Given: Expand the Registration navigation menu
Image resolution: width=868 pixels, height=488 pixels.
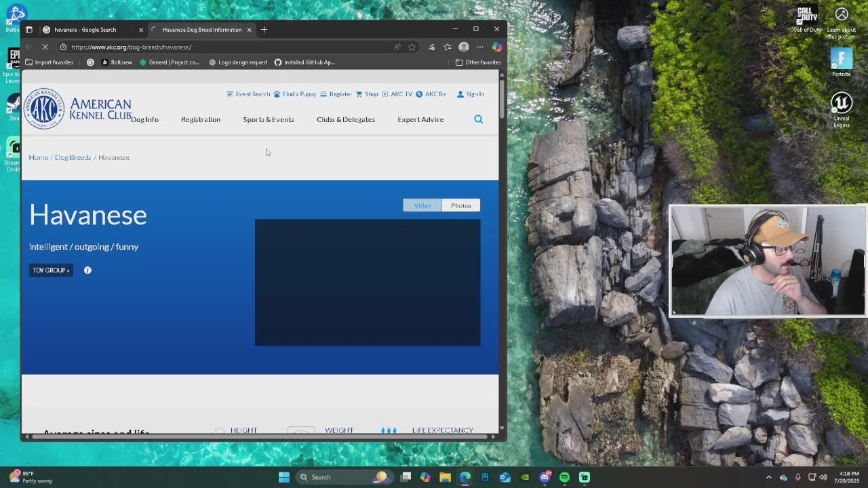Looking at the screenshot, I should (x=201, y=119).
